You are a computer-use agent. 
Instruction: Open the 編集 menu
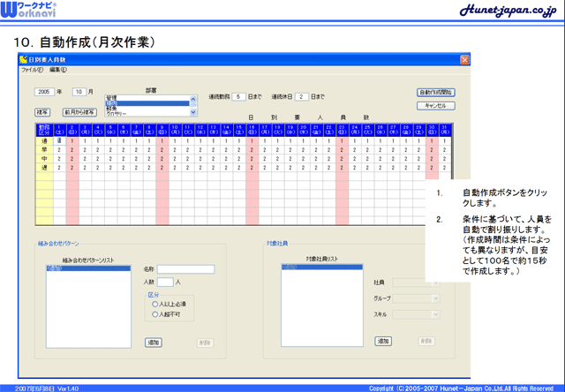(58, 69)
